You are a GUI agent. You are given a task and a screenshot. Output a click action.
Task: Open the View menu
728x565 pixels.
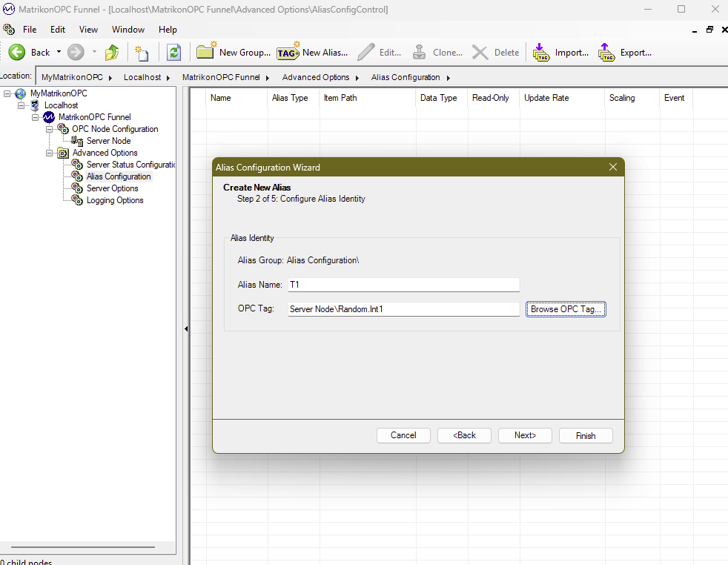tap(88, 29)
